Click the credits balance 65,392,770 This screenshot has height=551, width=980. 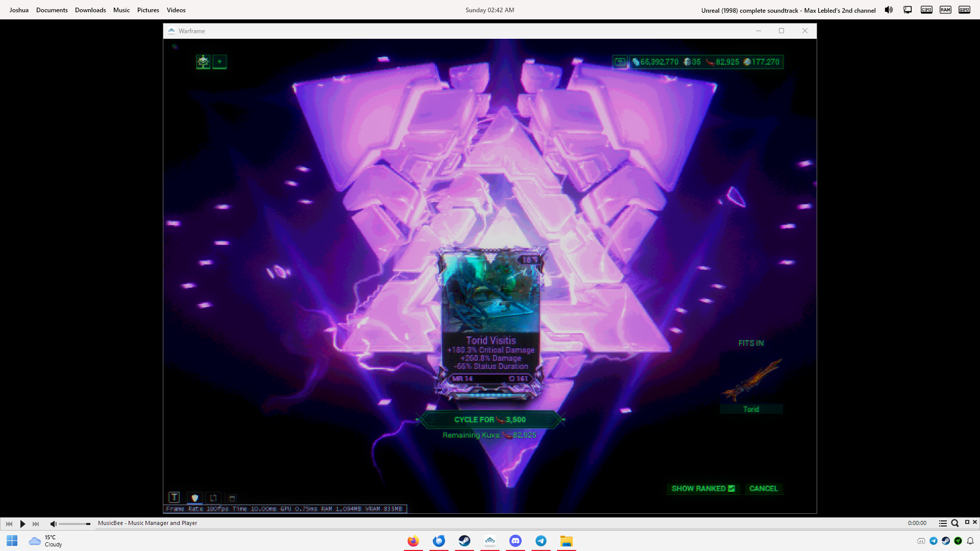(655, 62)
